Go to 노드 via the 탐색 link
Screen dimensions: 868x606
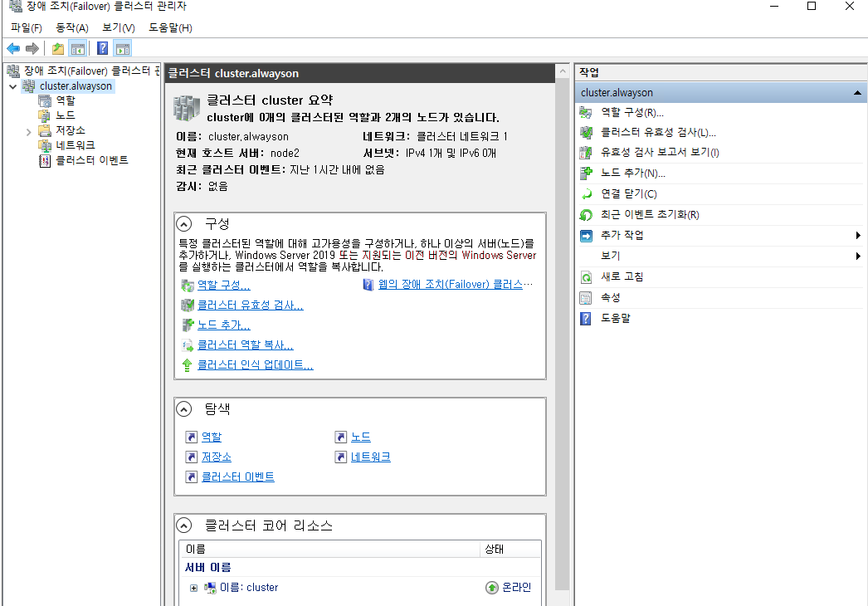[361, 437]
